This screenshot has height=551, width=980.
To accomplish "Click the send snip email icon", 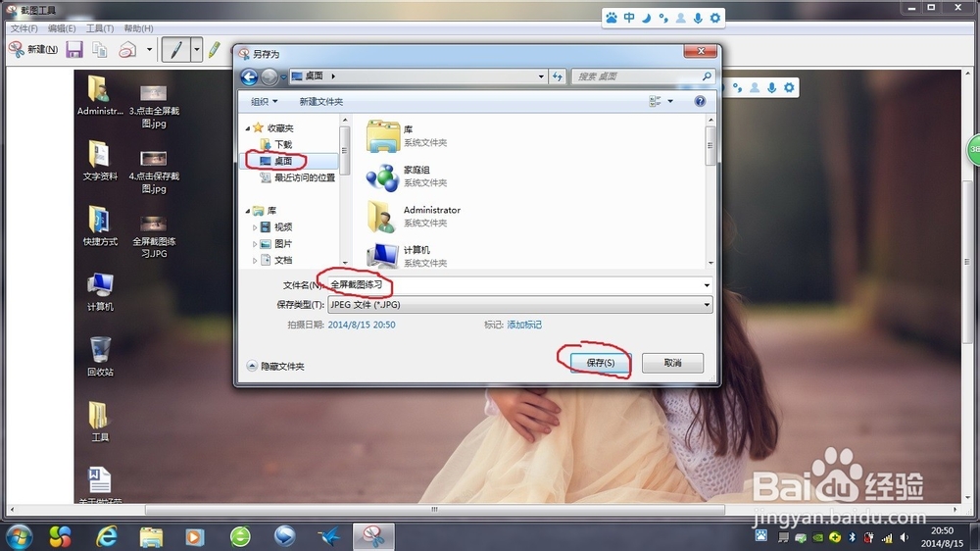I will coord(127,49).
